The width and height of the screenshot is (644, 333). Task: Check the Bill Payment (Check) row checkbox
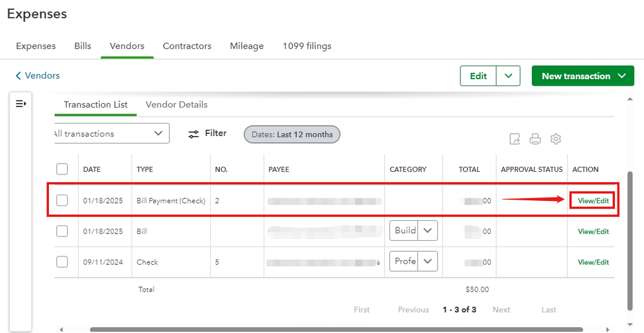(x=62, y=200)
